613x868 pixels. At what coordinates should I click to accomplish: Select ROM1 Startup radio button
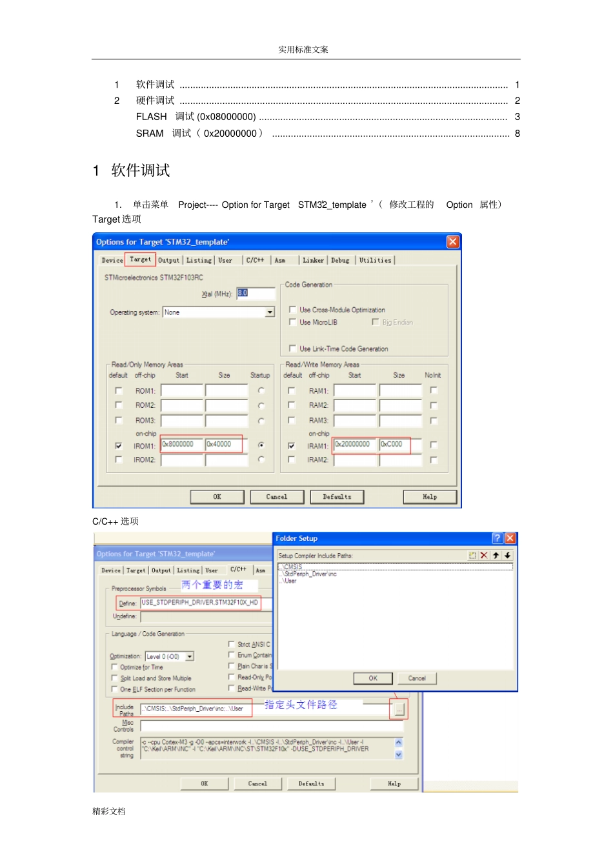point(261,390)
